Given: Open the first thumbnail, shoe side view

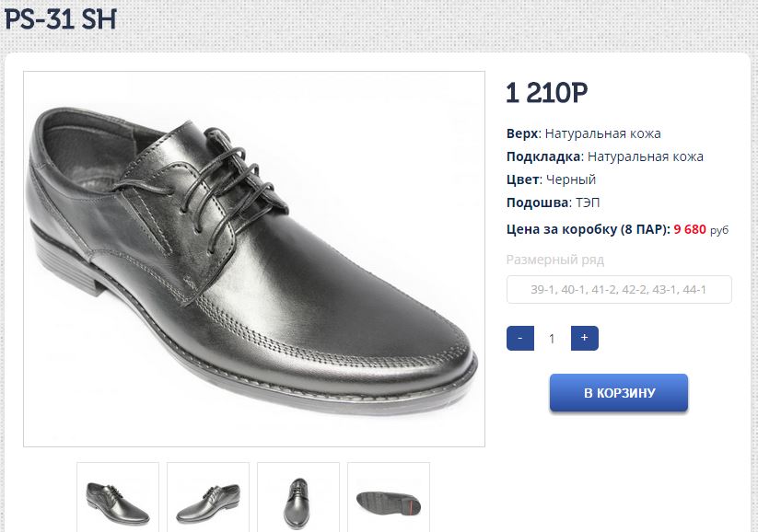Looking at the screenshot, I should pyautogui.click(x=118, y=497).
